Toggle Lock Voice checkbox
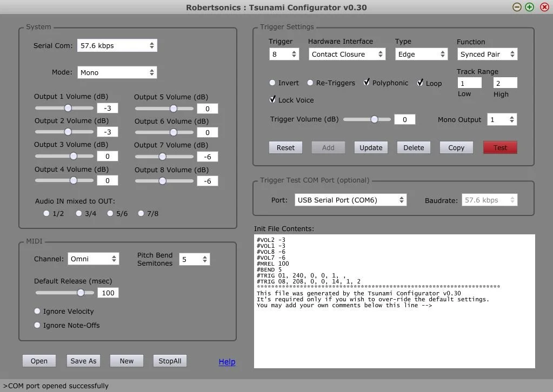This screenshot has width=553, height=392. click(x=272, y=100)
